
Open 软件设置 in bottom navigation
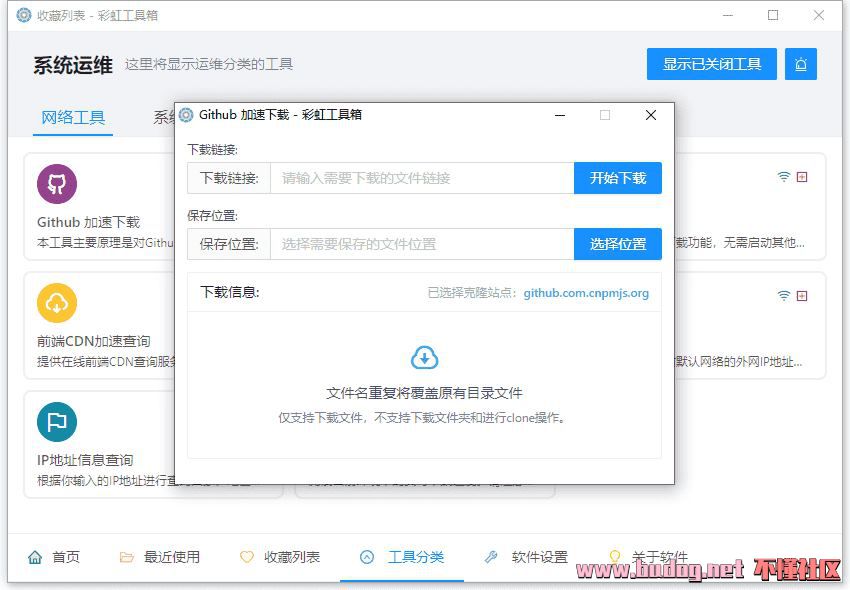(x=526, y=557)
